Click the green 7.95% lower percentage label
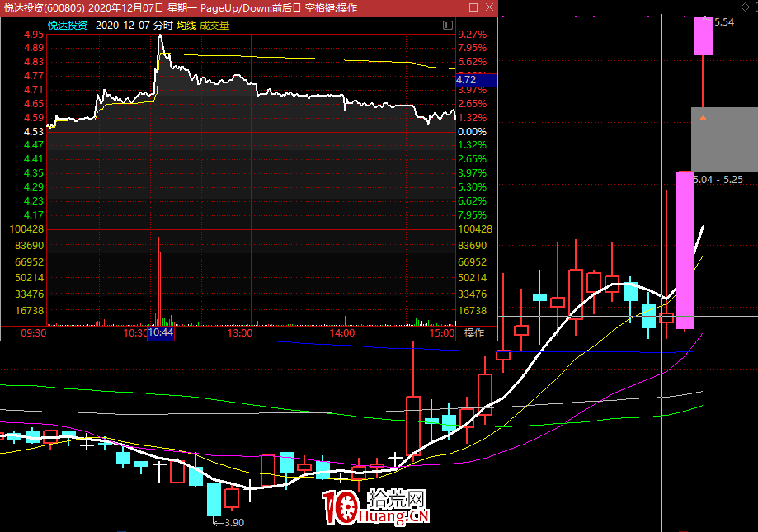 473,215
